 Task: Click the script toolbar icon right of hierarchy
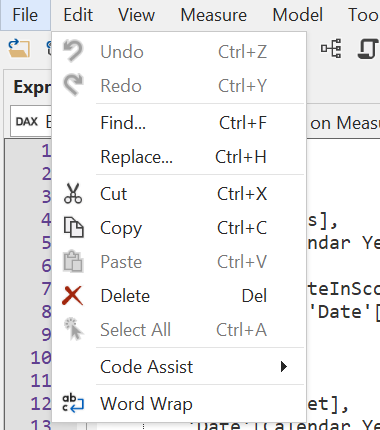[368, 49]
